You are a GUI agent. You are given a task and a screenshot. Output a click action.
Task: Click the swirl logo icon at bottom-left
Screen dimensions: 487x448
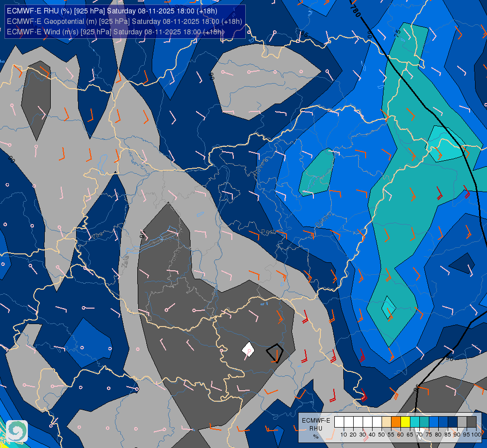click(17, 431)
